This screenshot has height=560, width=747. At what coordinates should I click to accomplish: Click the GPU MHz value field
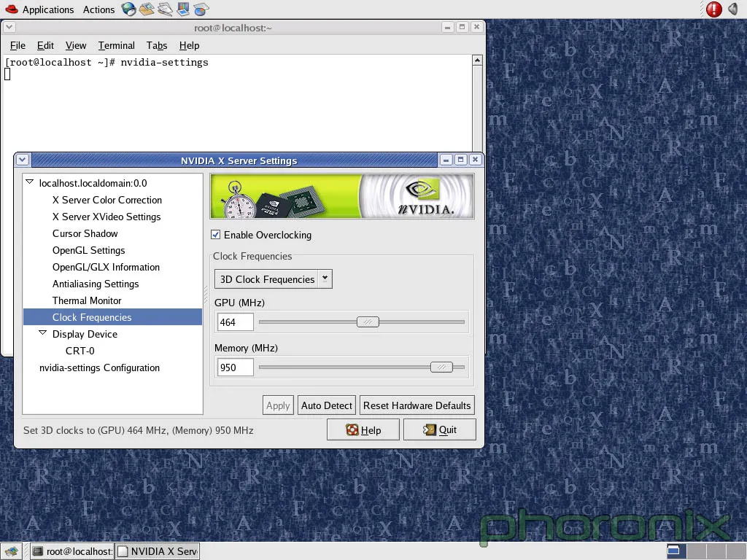235,322
